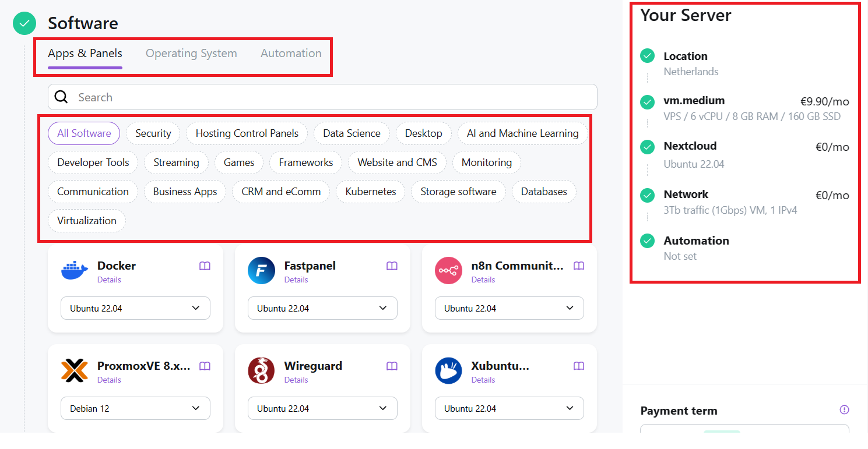Toggle the Databases category filter
Viewport: 868px width, 449px height.
[x=544, y=192]
